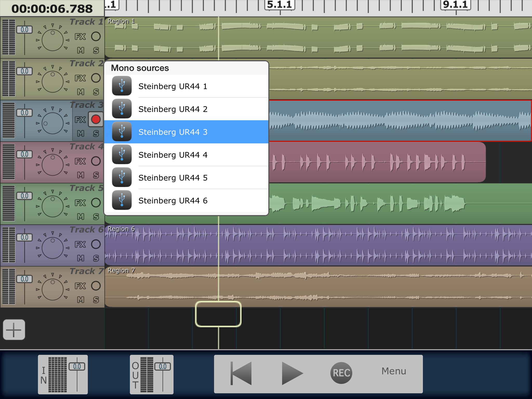Jump to timeline marker 5.1.1

[x=280, y=5]
